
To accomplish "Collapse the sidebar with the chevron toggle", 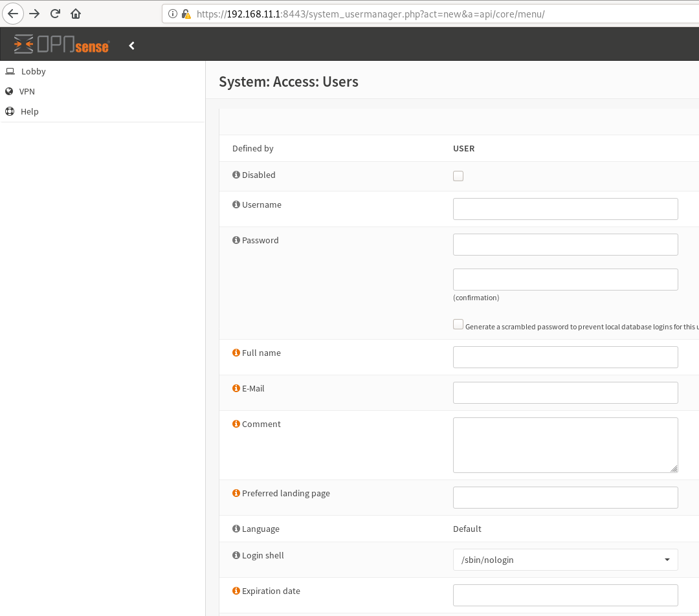I will (x=131, y=45).
